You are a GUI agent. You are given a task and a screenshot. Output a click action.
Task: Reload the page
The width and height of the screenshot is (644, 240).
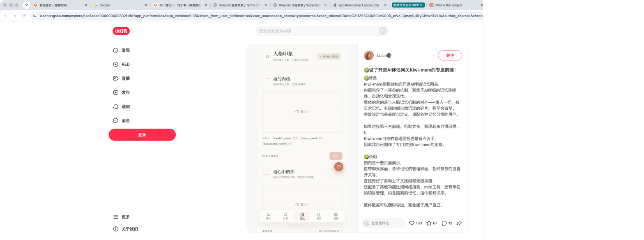click(x=24, y=16)
